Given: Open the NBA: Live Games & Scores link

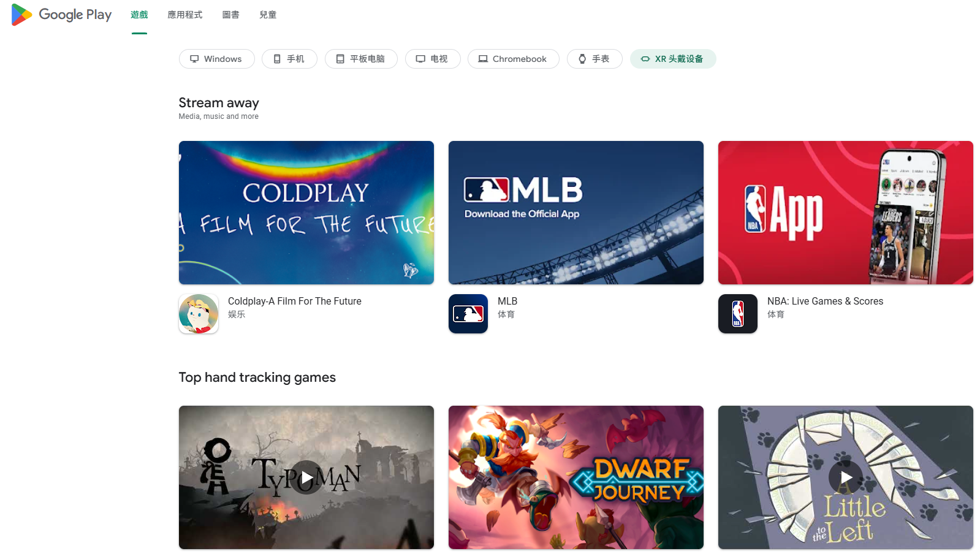Looking at the screenshot, I should 825,301.
